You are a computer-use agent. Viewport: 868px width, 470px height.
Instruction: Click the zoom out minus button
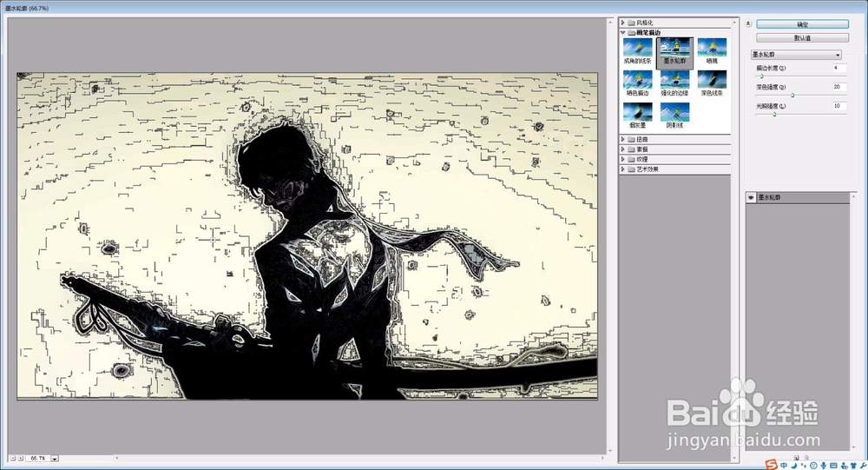13,459
